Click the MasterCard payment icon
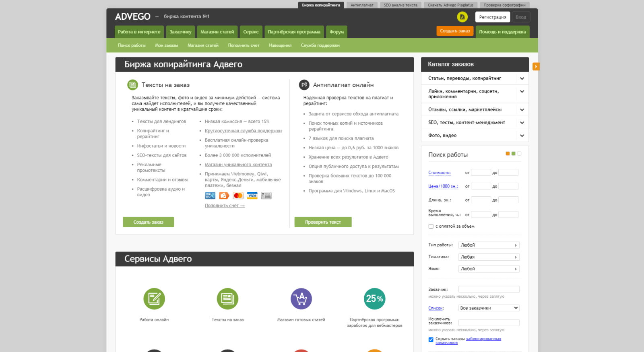Image resolution: width=644 pixels, height=352 pixels. click(x=238, y=196)
